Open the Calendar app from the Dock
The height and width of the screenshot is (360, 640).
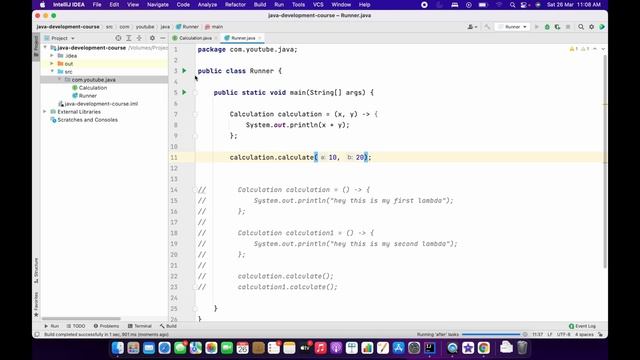pos(242,348)
